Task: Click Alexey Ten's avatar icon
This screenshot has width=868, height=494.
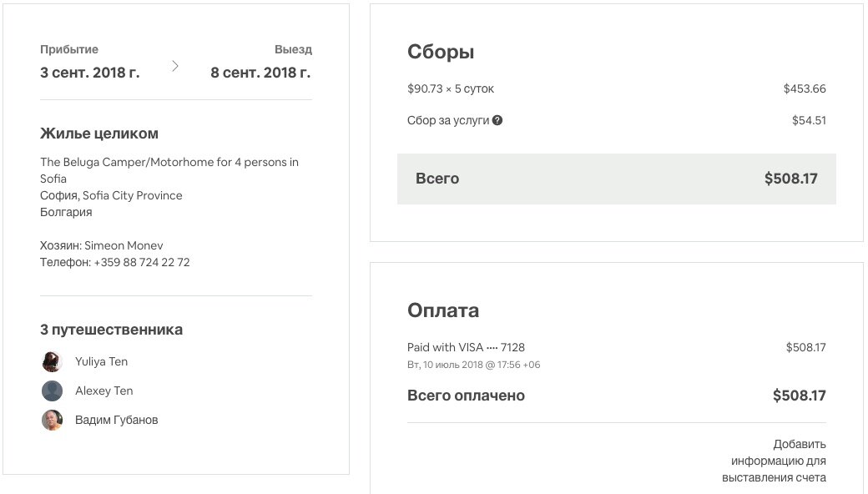Action: 52,391
